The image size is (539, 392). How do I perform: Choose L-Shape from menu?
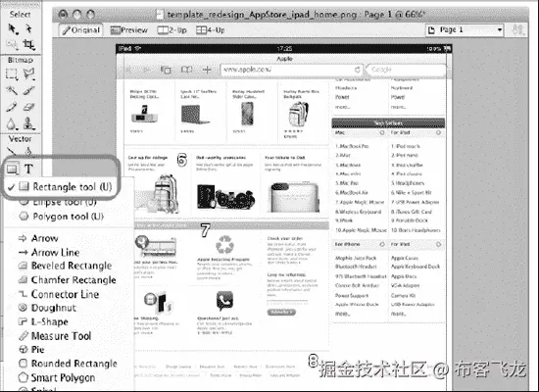click(43, 321)
